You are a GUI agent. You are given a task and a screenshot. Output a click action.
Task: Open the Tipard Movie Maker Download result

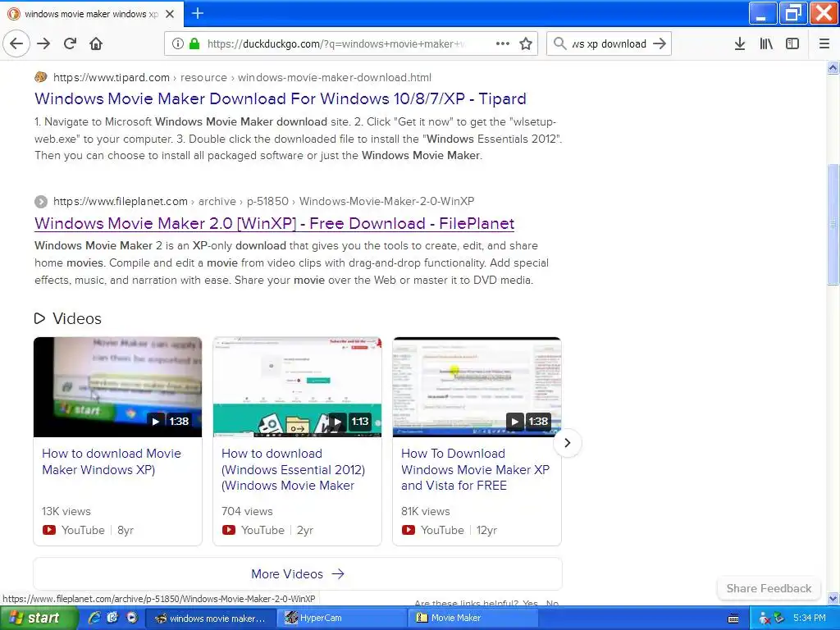click(281, 98)
